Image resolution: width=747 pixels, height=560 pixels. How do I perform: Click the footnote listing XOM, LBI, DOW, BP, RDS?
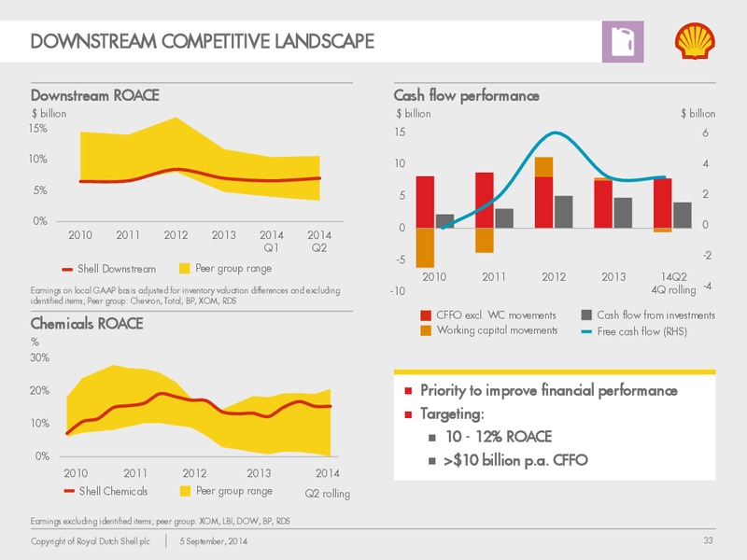tap(160, 522)
